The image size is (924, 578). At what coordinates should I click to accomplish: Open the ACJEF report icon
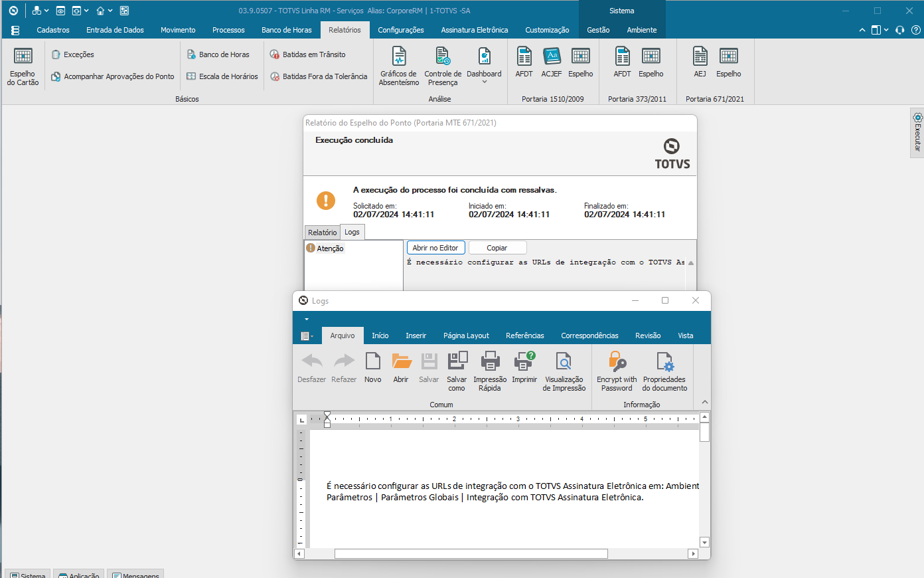point(552,63)
